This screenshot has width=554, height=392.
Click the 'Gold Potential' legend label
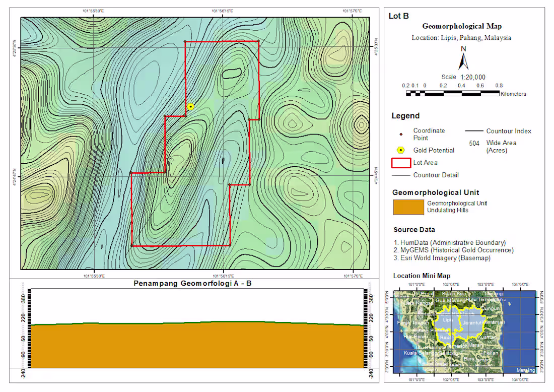tap(434, 150)
